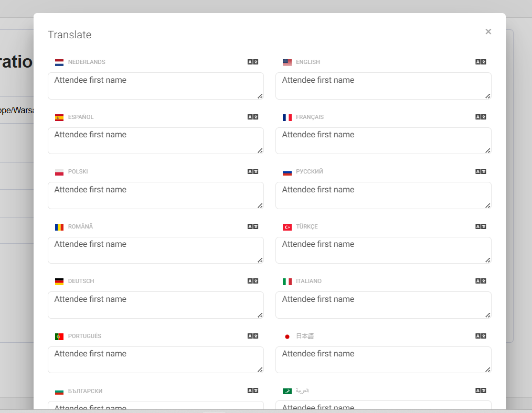Select the Français translation text box

click(383, 140)
